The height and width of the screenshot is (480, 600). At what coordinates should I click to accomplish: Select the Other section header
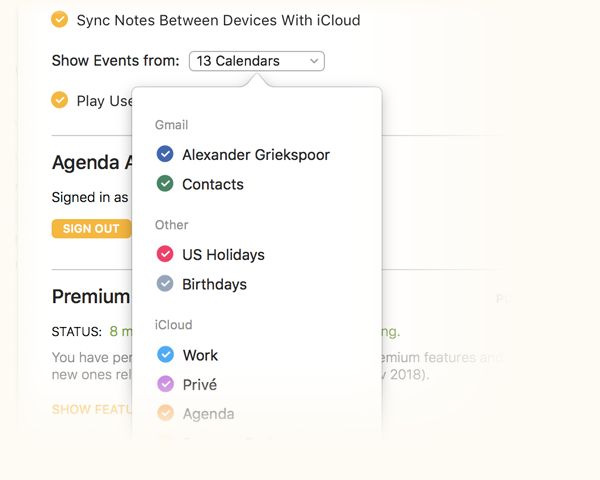[x=171, y=225]
